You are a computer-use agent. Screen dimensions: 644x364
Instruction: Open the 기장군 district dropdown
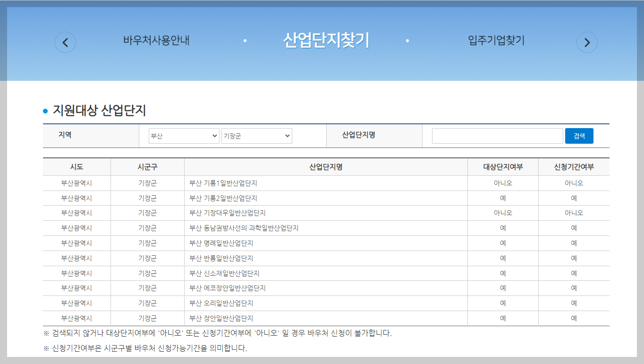256,136
